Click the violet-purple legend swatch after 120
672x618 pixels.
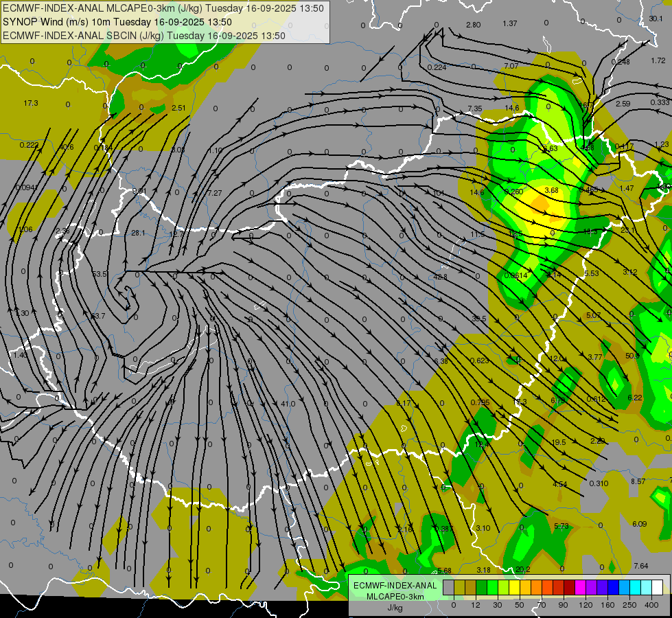592,587
